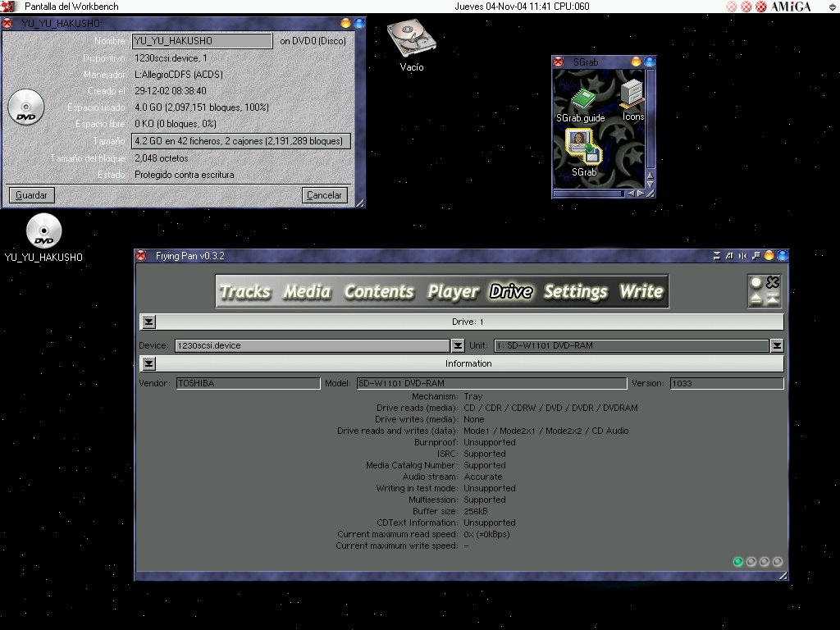The image size is (840, 630).
Task: Collapse the Drive: 1 section
Action: (x=149, y=322)
